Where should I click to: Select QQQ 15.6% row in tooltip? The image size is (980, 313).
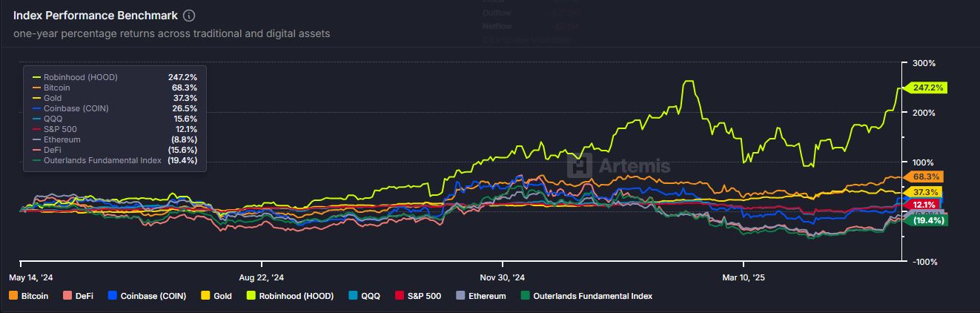[114, 119]
